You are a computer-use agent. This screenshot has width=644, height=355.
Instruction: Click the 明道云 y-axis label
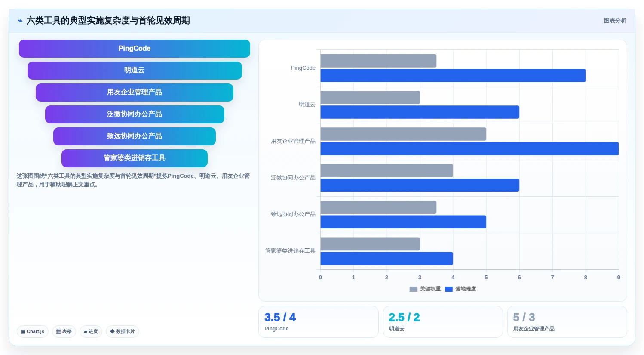pyautogui.click(x=307, y=105)
